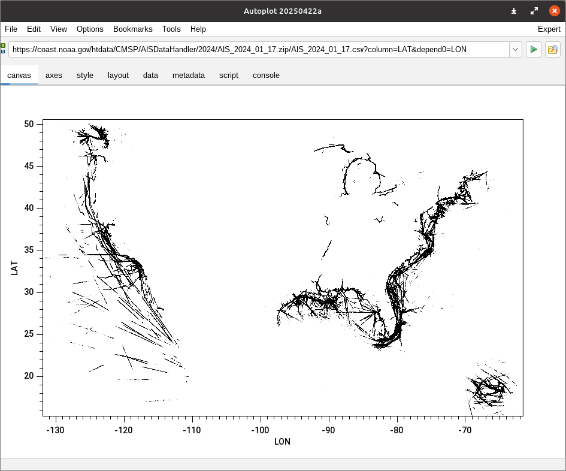Open the File menu
Image resolution: width=566 pixels, height=471 pixels.
[x=11, y=29]
